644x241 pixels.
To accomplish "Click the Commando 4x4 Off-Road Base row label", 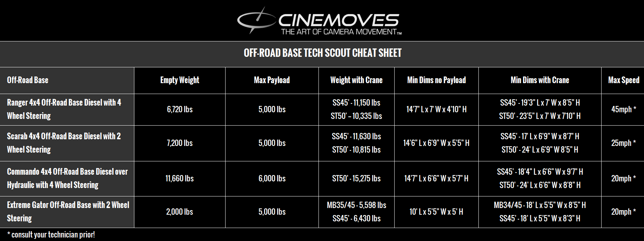I will [x=67, y=178].
